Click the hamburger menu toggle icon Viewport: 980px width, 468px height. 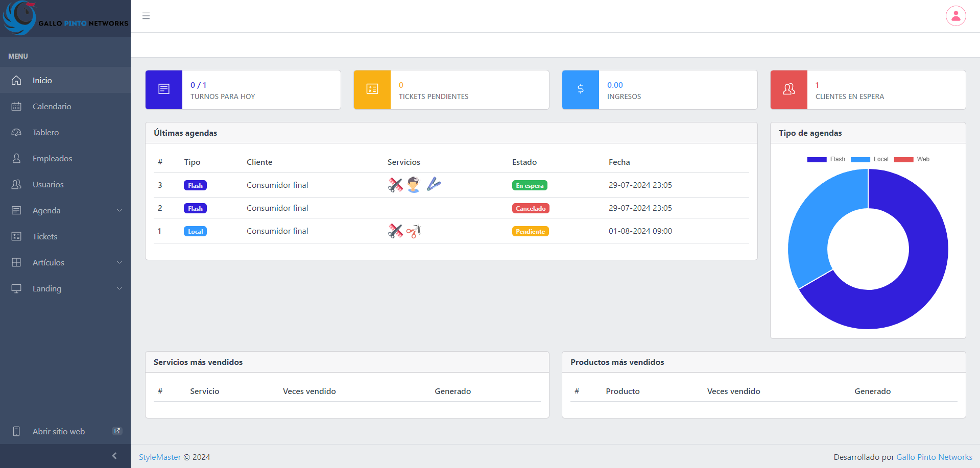[x=146, y=16]
